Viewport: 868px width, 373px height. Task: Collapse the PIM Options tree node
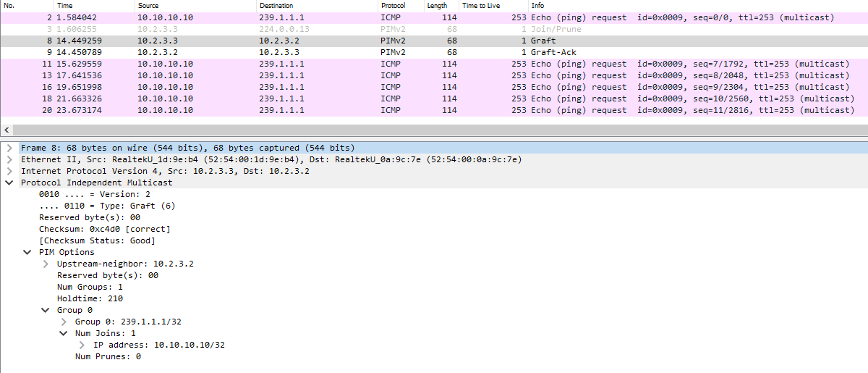(27, 252)
